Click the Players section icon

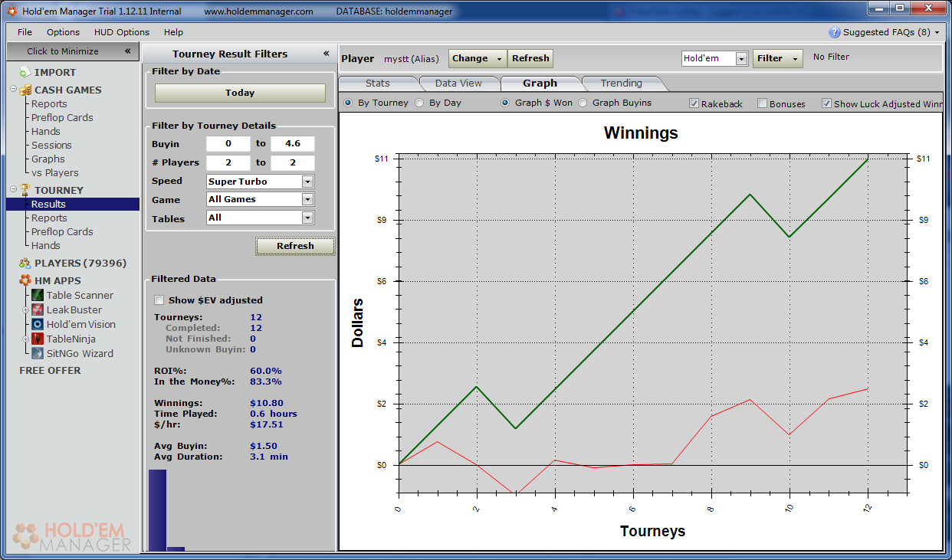[x=25, y=263]
